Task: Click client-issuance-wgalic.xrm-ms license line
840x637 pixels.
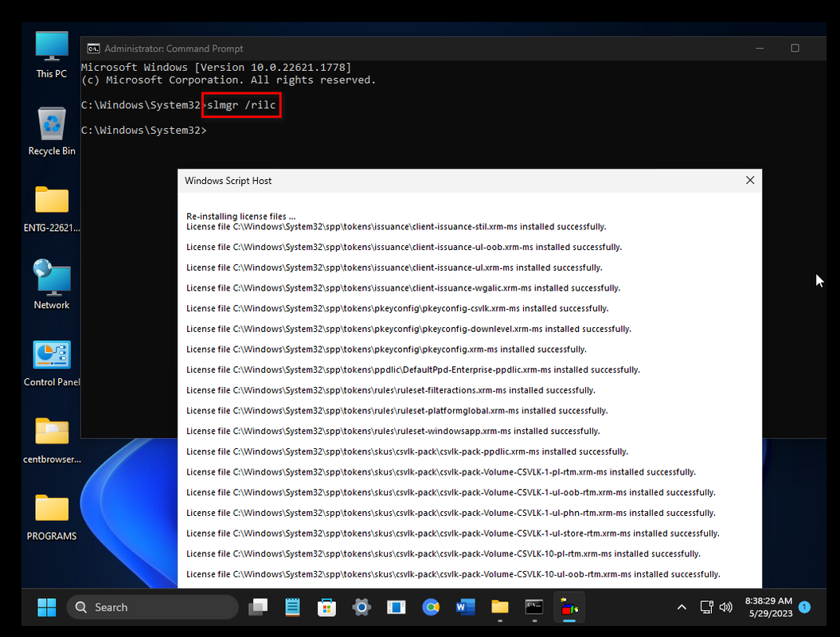Action: (404, 287)
